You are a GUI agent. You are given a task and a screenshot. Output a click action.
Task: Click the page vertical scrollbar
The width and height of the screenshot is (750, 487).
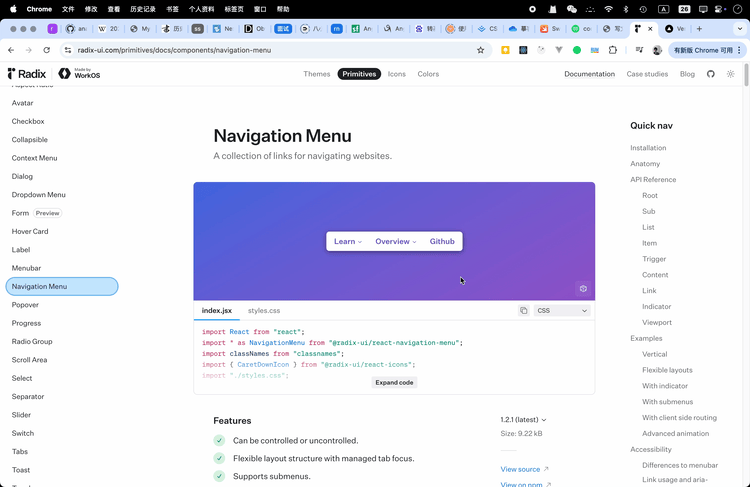tap(746, 76)
